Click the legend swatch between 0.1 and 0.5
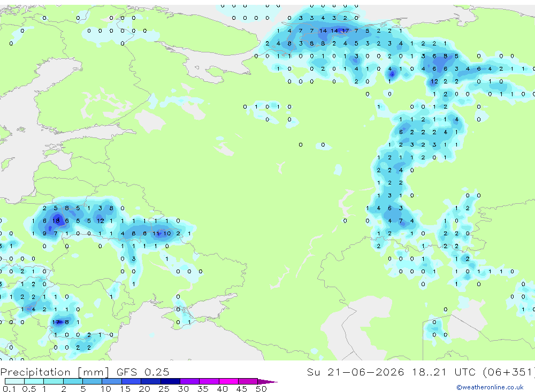535x392 pixels. [x=14, y=381]
